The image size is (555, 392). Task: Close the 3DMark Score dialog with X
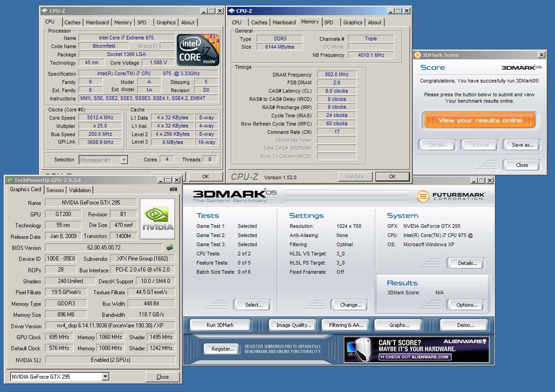[x=542, y=55]
